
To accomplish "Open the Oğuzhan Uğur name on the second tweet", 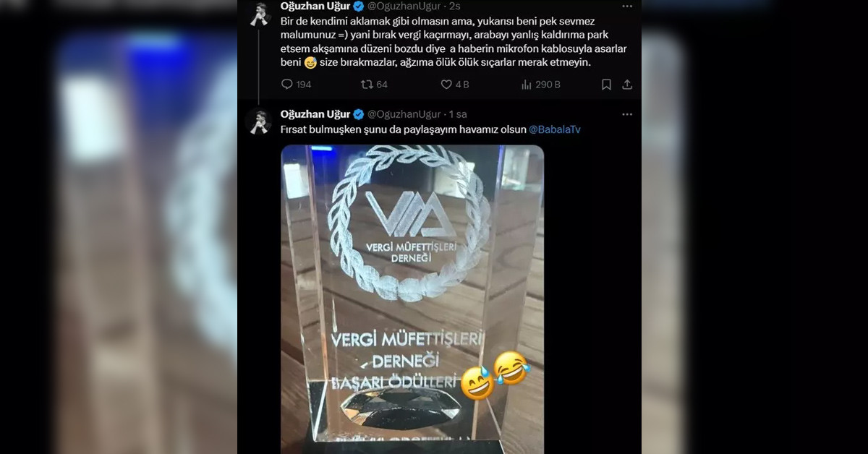I will click(x=315, y=114).
